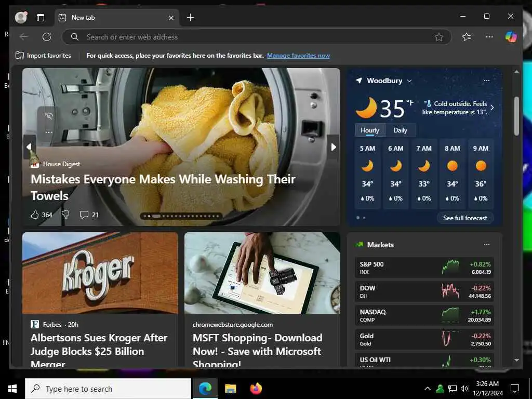
Task: Select the 5 AM forecast column
Action: pos(367,174)
